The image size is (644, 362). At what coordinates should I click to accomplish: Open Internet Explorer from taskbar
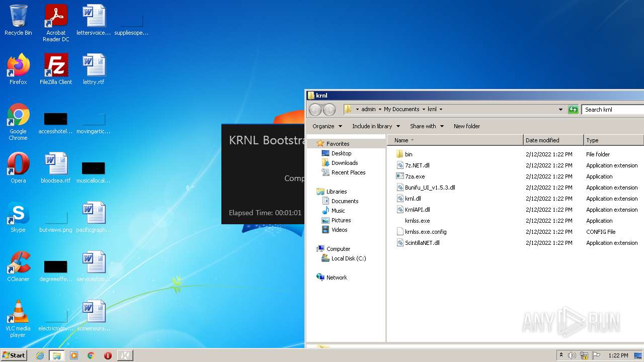tap(40, 355)
